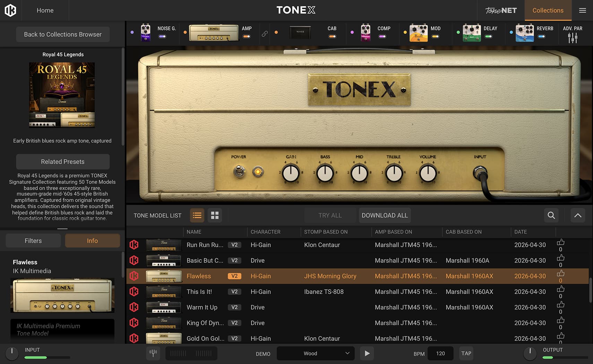Select the Delay pedal icon
The image size is (593, 364).
coord(472,33)
